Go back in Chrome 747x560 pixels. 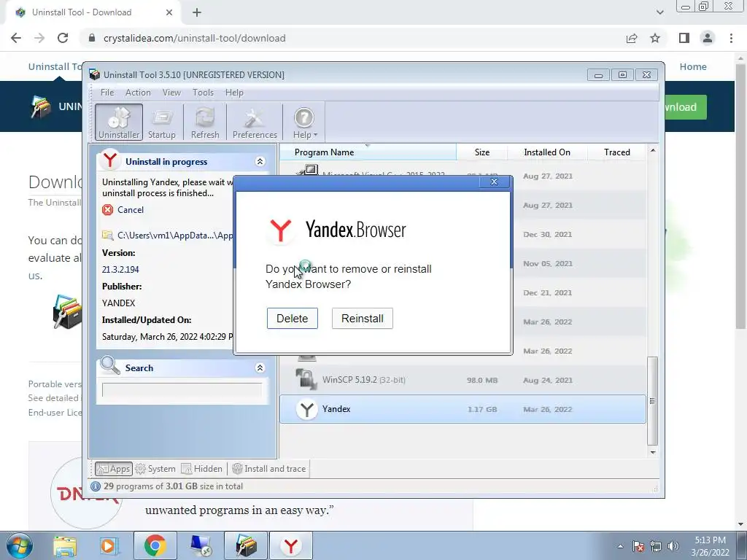(x=16, y=38)
